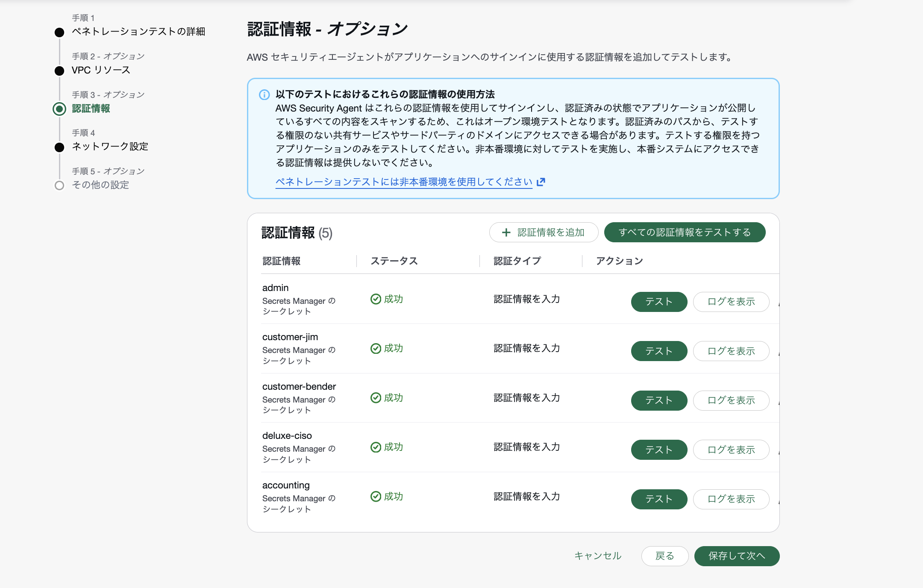This screenshot has height=588, width=923.
Task: Click the 戻る button
Action: (x=665, y=556)
